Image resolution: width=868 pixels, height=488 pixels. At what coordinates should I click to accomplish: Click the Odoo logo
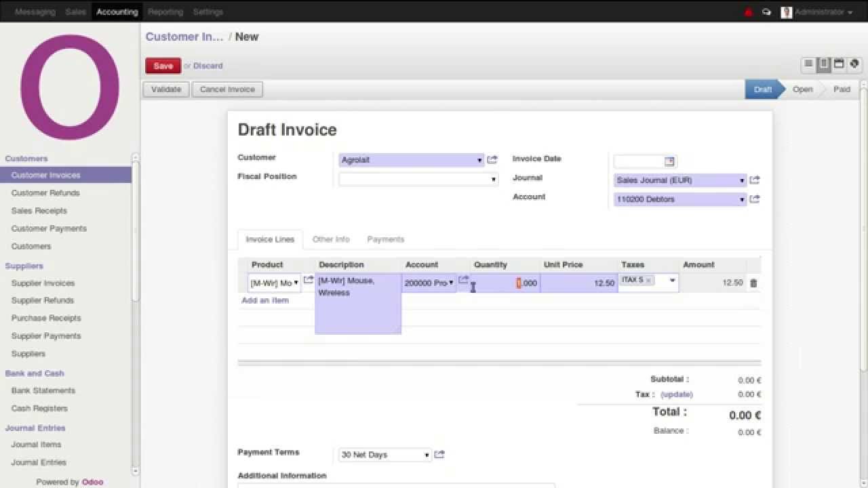pyautogui.click(x=70, y=87)
